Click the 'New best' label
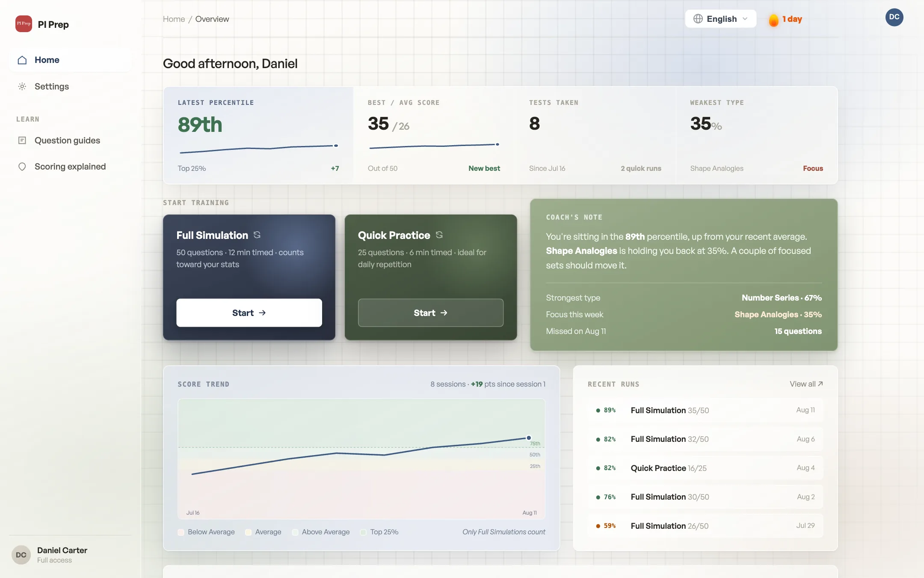This screenshot has width=924, height=578. (x=484, y=168)
